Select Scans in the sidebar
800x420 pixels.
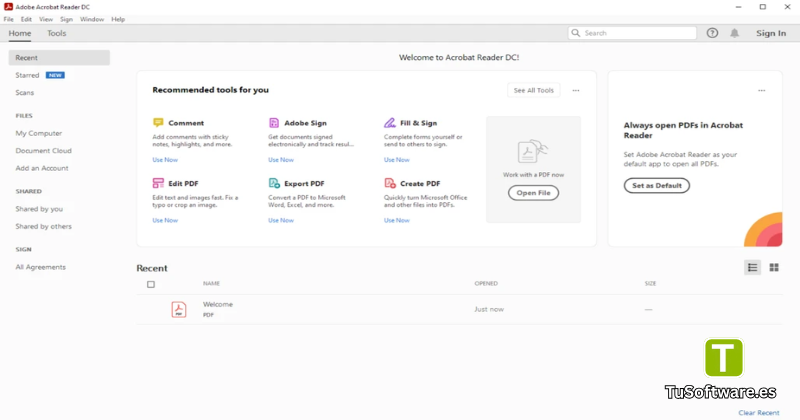(24, 92)
